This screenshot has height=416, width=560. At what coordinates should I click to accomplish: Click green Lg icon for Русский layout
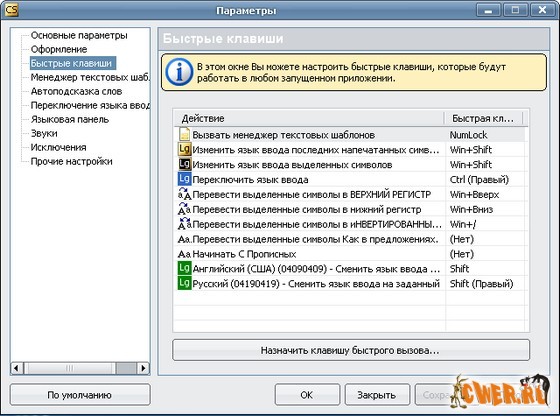click(x=184, y=283)
